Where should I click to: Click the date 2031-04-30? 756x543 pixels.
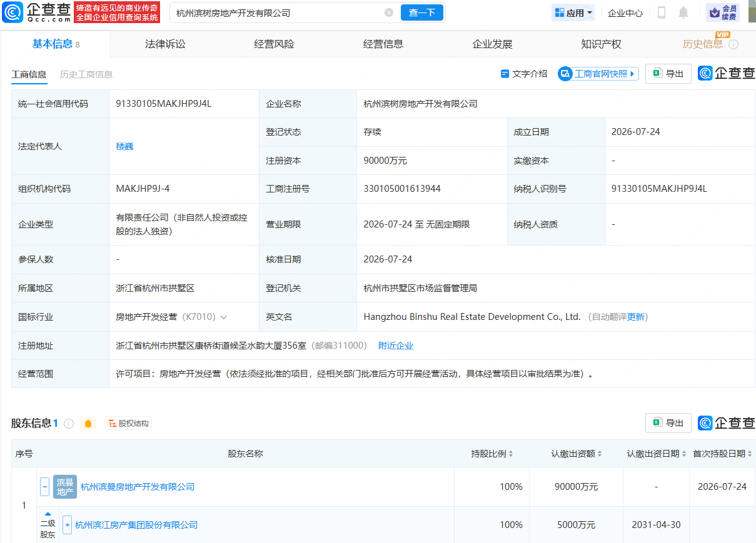[x=656, y=525]
